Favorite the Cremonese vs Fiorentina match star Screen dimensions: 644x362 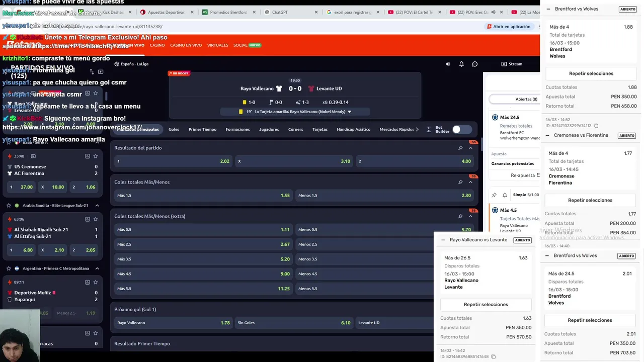click(x=96, y=156)
